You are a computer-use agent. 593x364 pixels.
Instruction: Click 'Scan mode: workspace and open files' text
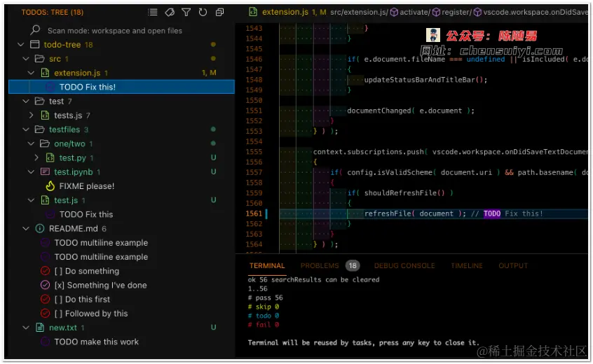click(x=114, y=31)
